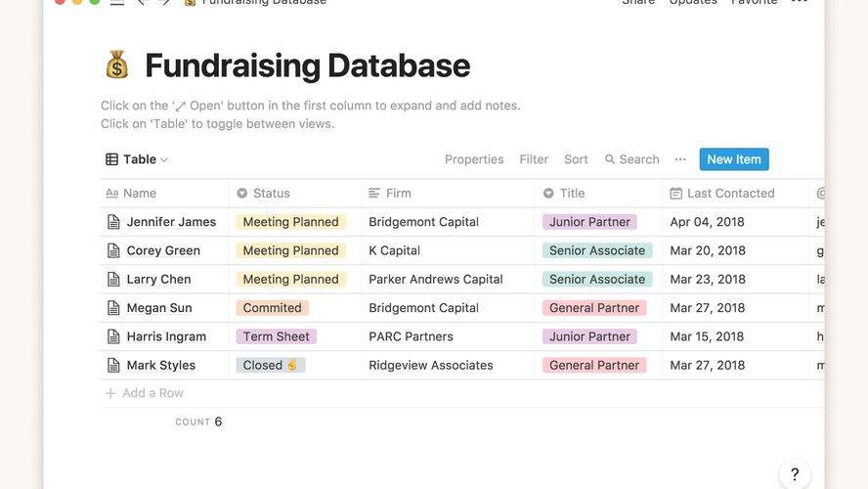This screenshot has width=868, height=489.
Task: Click the three-dot menu beside Search
Action: click(x=680, y=159)
